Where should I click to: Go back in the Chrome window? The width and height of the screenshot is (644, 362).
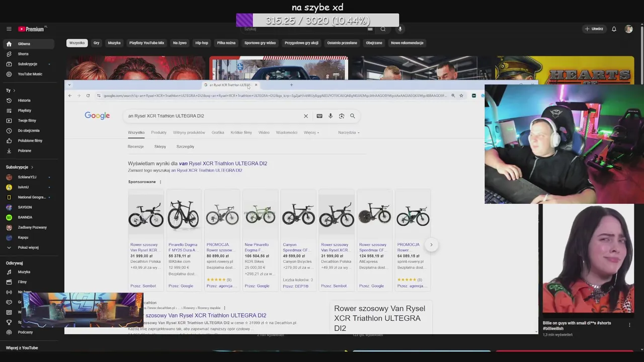70,96
